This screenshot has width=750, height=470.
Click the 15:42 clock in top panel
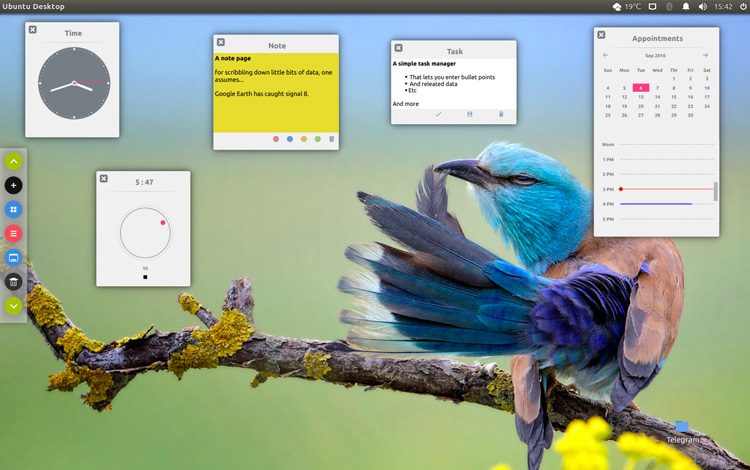(723, 7)
